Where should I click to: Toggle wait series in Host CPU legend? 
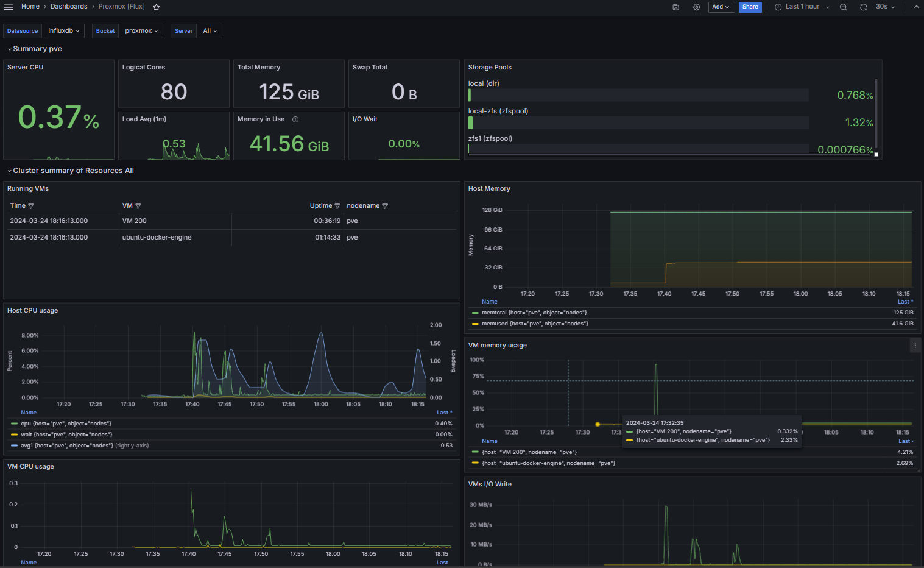click(66, 435)
